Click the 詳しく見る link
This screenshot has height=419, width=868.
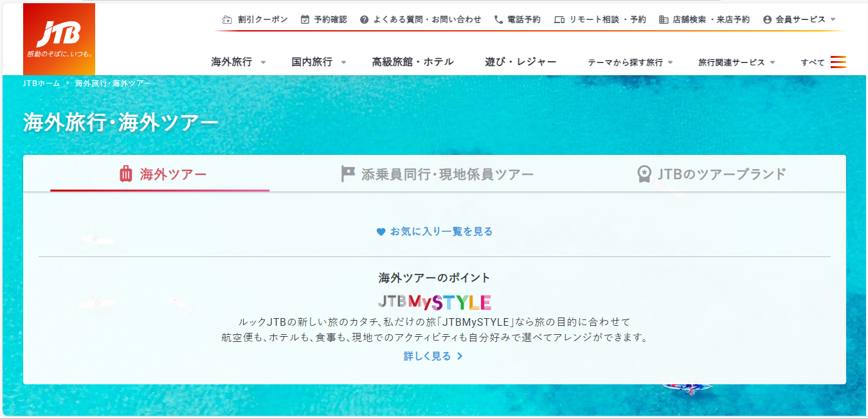433,356
